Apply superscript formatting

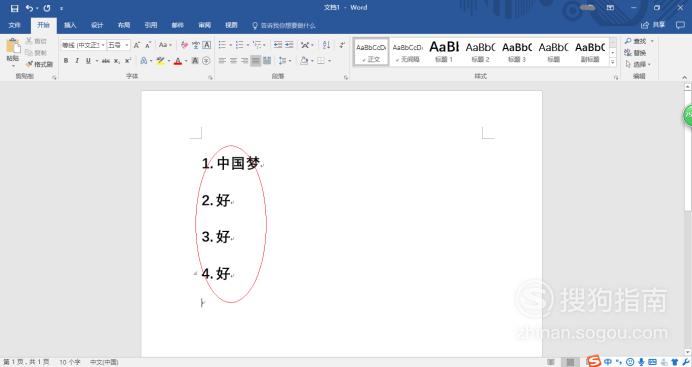coord(128,61)
